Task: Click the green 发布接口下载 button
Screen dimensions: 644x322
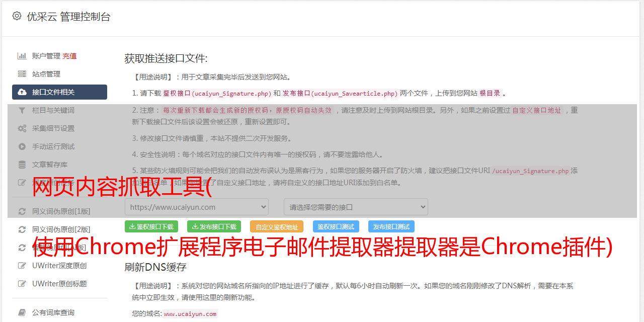Action: coord(214,226)
